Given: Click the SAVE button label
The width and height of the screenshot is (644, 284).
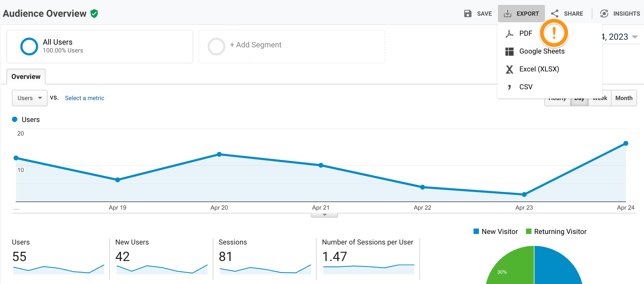Looking at the screenshot, I should pos(484,14).
